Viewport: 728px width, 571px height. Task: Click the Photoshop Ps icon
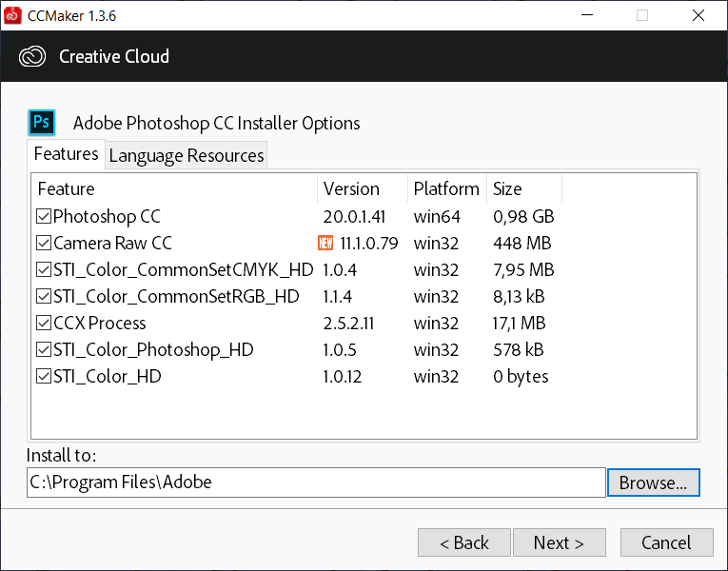coord(42,123)
